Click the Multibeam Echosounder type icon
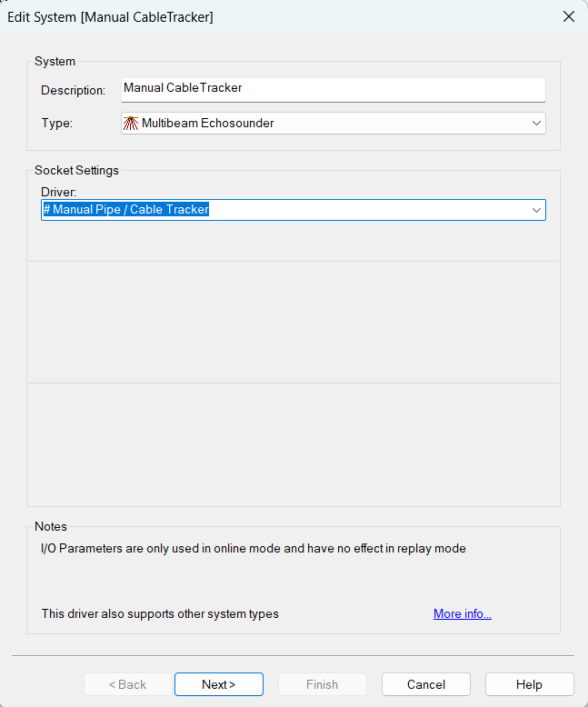The height and width of the screenshot is (707, 588). pyautogui.click(x=131, y=123)
